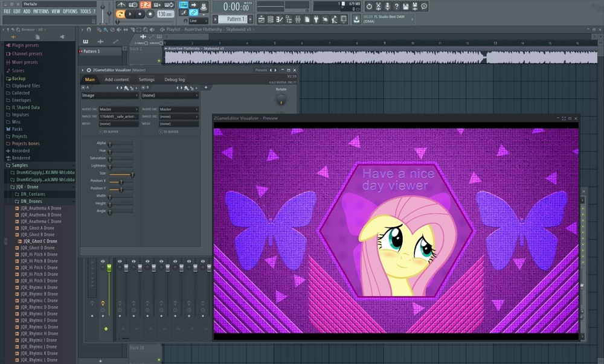
Task: Click the download content library icon
Action: 356,19
